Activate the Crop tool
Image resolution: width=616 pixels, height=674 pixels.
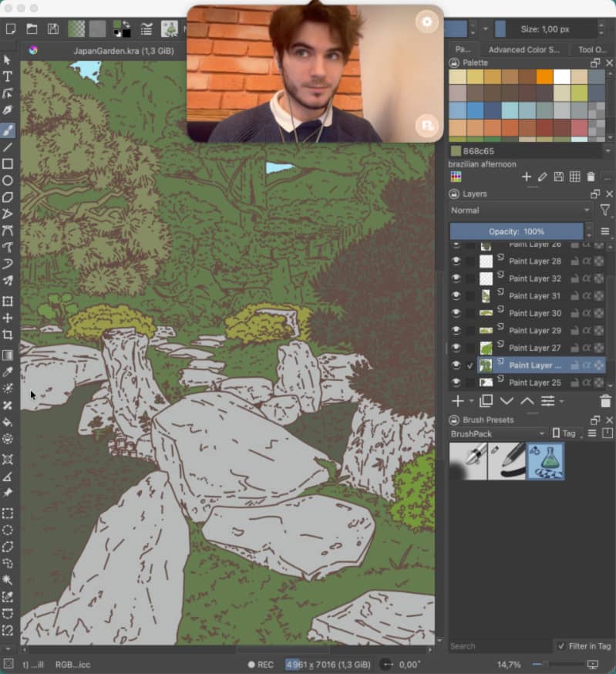(x=8, y=335)
